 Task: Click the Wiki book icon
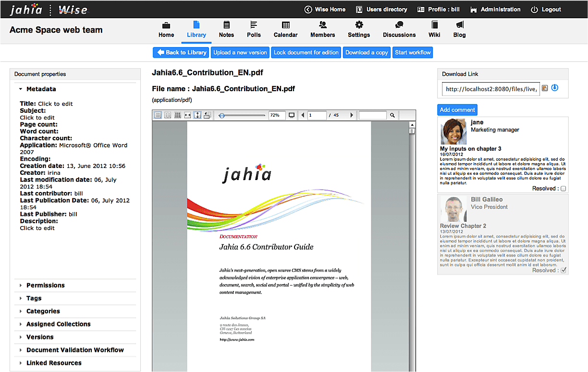pyautogui.click(x=434, y=25)
